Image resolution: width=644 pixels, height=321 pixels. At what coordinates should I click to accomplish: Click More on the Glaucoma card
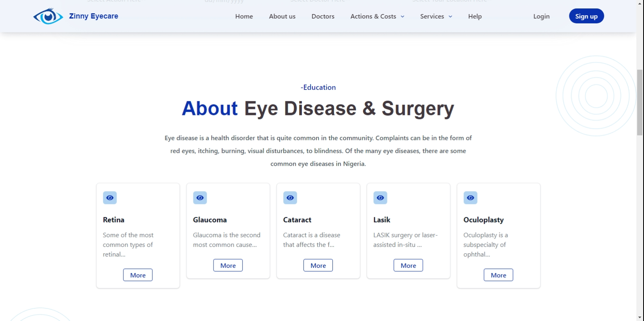click(228, 265)
